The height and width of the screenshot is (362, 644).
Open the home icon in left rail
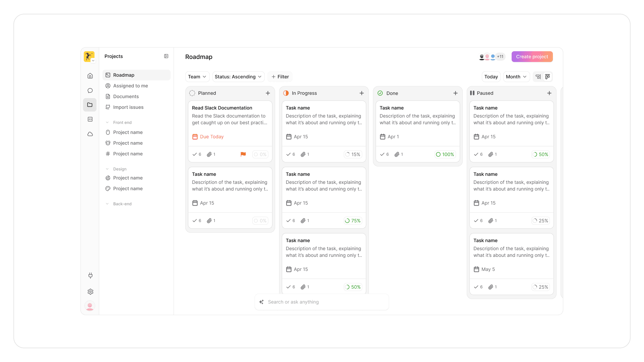coord(90,76)
